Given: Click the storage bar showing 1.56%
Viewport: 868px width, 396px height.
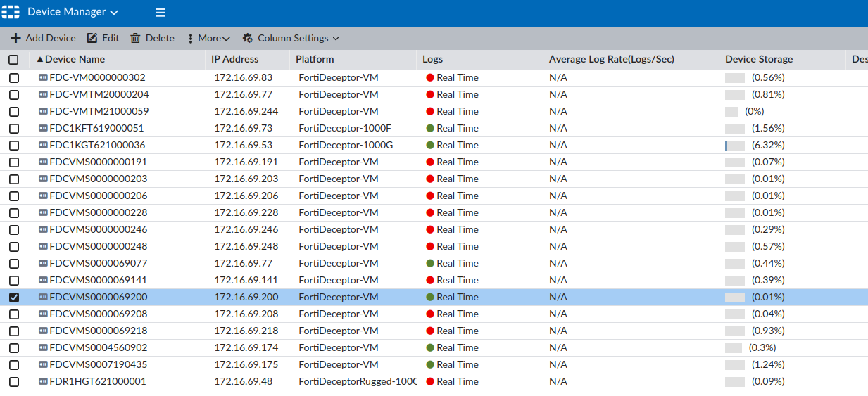Looking at the screenshot, I should [x=734, y=128].
